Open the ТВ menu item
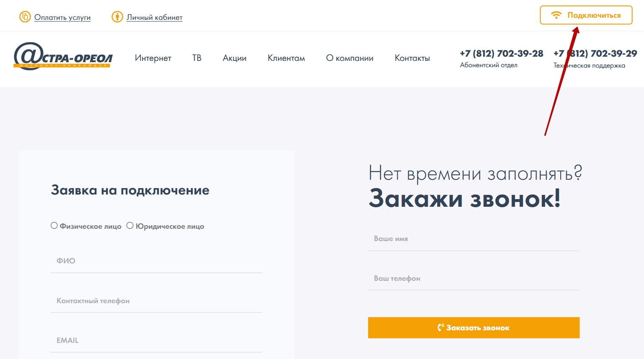The image size is (644, 359). pyautogui.click(x=197, y=58)
